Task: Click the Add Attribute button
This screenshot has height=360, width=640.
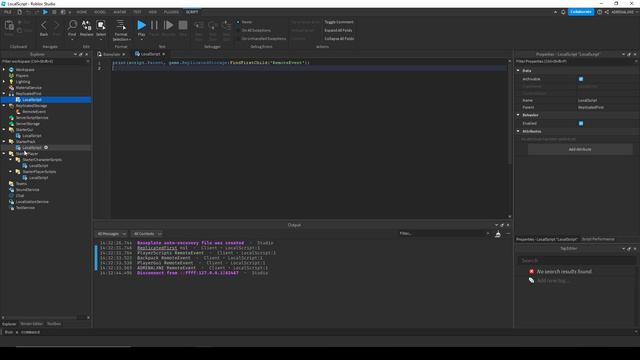Action: pos(580,149)
